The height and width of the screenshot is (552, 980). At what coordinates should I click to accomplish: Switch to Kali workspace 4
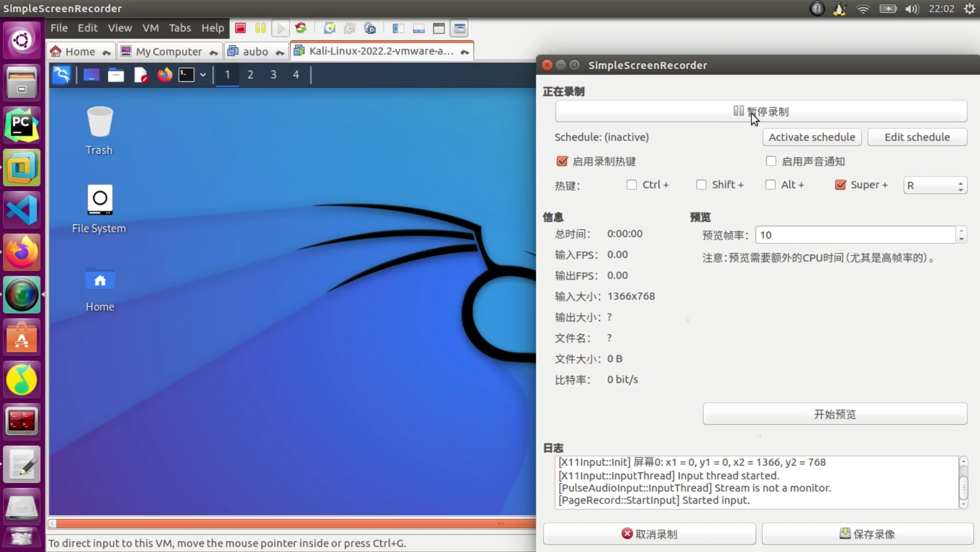point(296,75)
